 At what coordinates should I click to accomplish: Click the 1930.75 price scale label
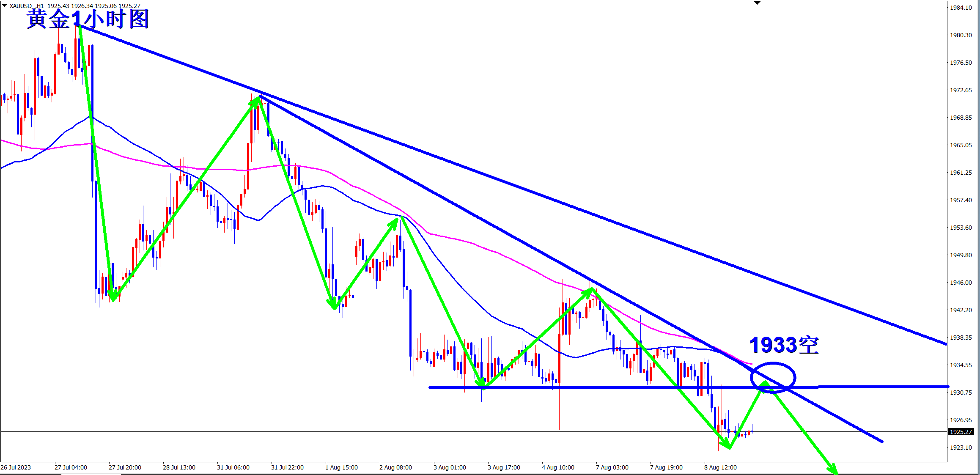[961, 393]
